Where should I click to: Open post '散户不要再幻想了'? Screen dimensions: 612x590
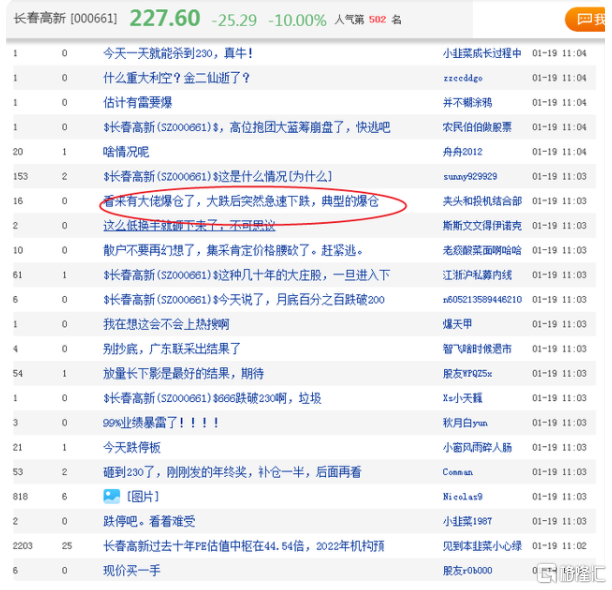point(233,250)
